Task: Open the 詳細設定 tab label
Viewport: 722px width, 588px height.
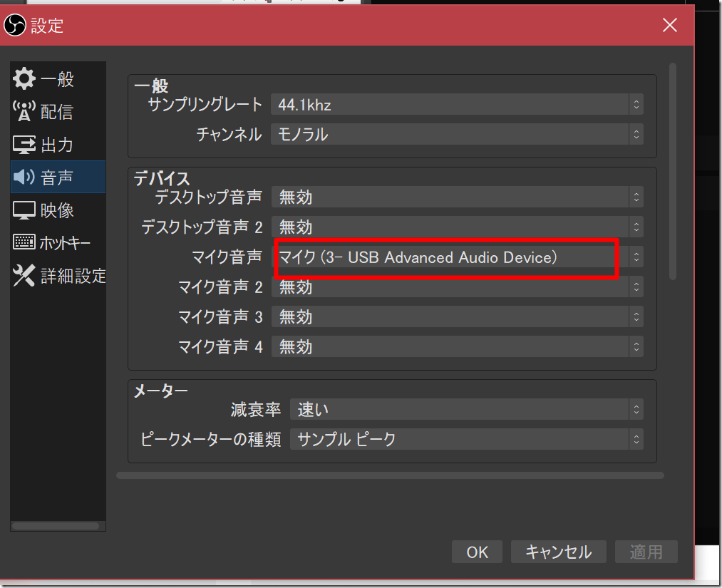Action: (73, 276)
